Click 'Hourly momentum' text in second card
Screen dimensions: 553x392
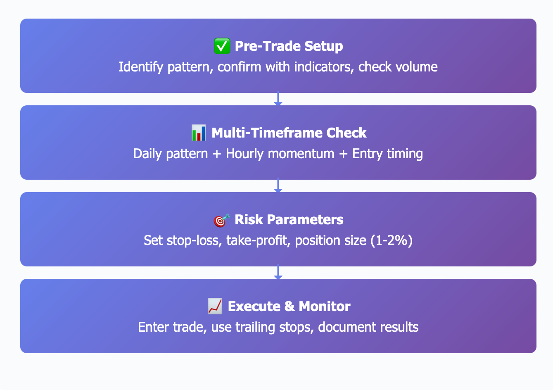[280, 154]
